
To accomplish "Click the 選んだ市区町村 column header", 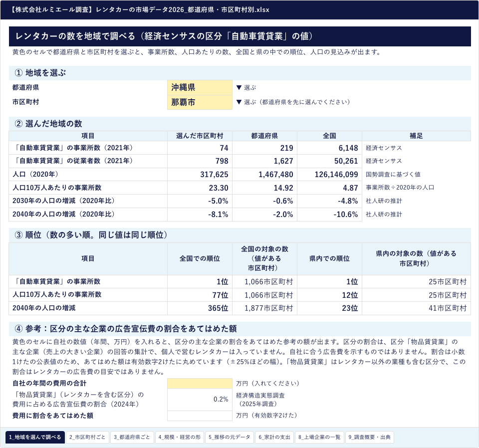I will tap(200, 136).
